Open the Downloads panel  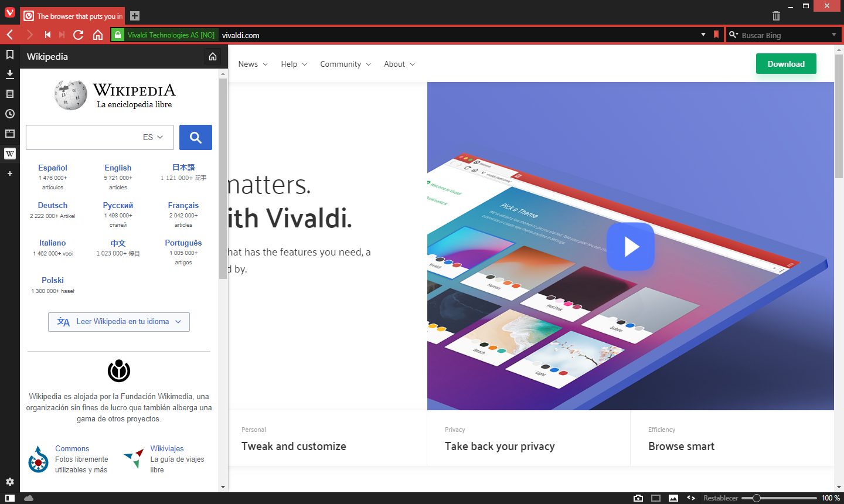click(x=10, y=74)
